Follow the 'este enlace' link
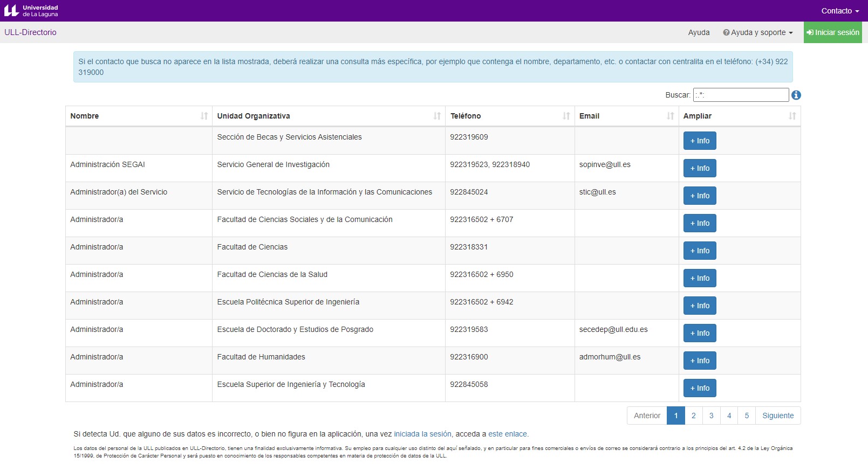The height and width of the screenshot is (464, 868). coord(508,434)
